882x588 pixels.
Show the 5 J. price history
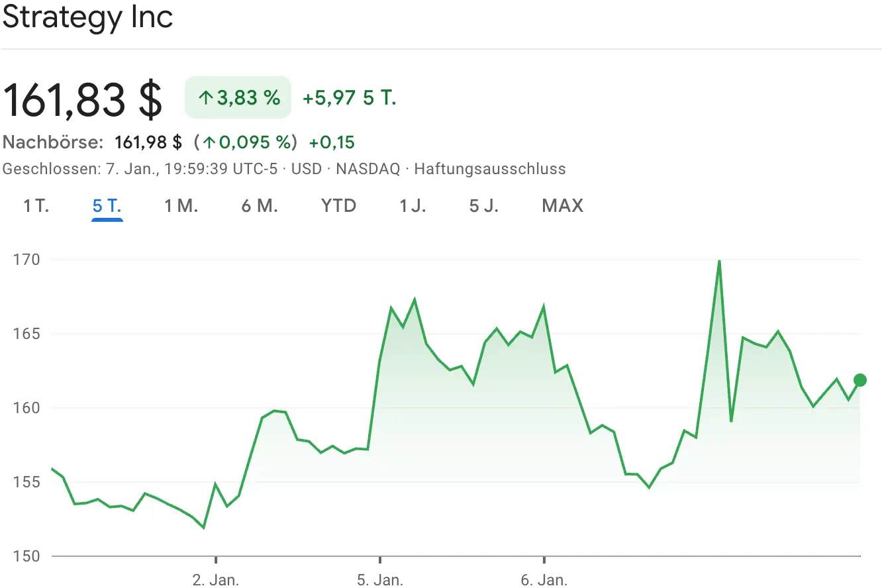click(x=484, y=206)
